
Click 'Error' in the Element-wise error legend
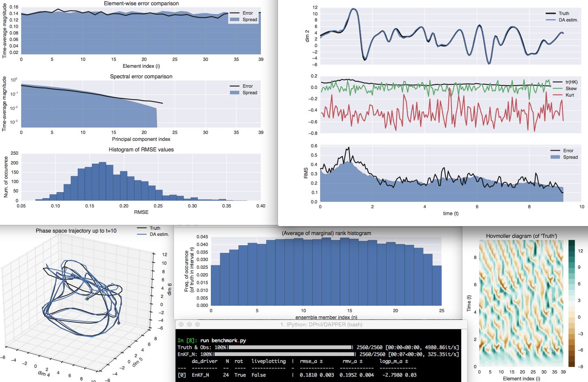247,13
